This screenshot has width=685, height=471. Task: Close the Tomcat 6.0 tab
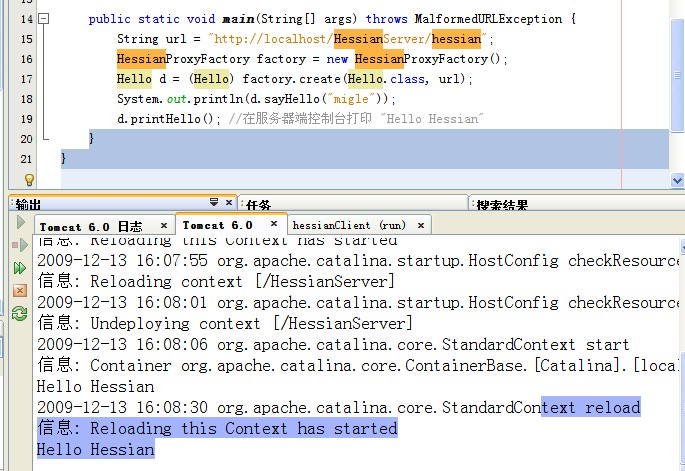[x=274, y=224]
